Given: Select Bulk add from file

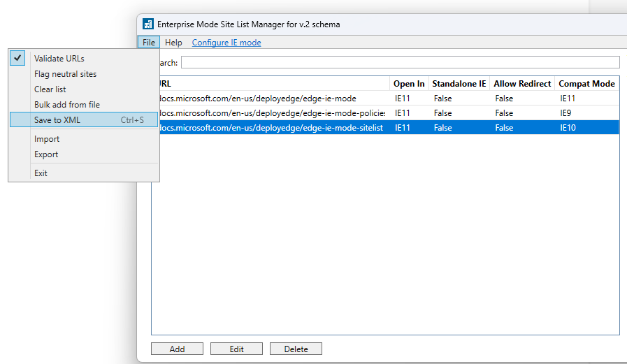Looking at the screenshot, I should [84, 105].
